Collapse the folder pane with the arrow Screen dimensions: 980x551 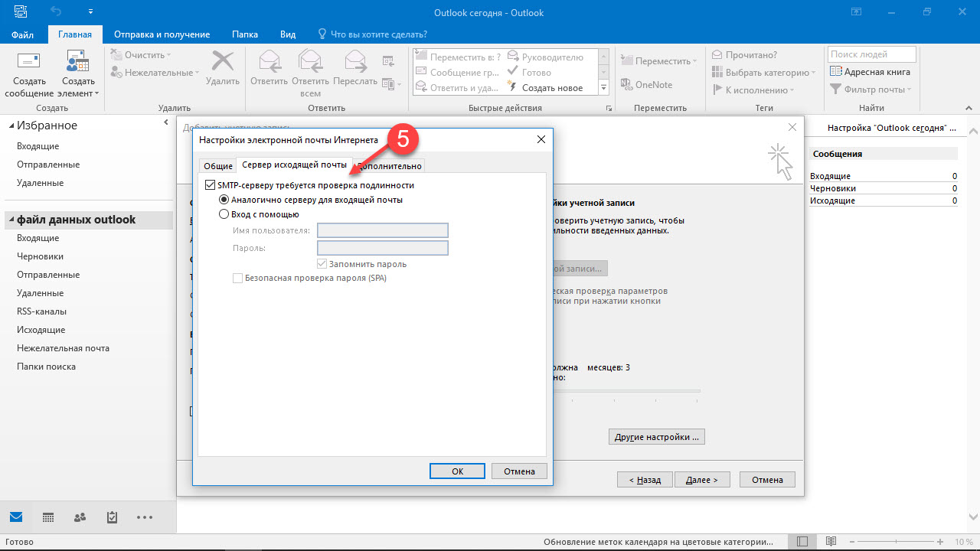(166, 122)
